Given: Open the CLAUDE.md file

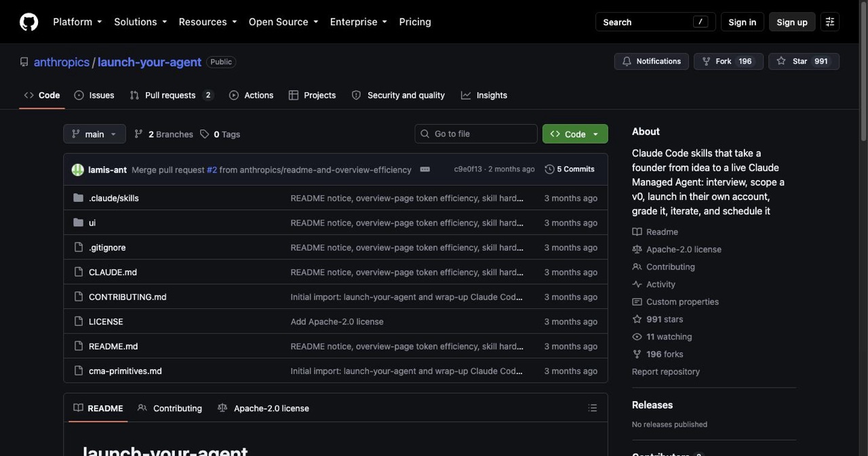Looking at the screenshot, I should tap(113, 272).
